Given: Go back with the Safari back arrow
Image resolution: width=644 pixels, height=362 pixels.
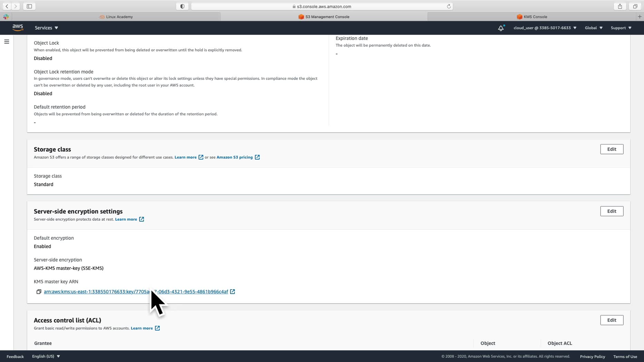Looking at the screenshot, I should pyautogui.click(x=7, y=6).
